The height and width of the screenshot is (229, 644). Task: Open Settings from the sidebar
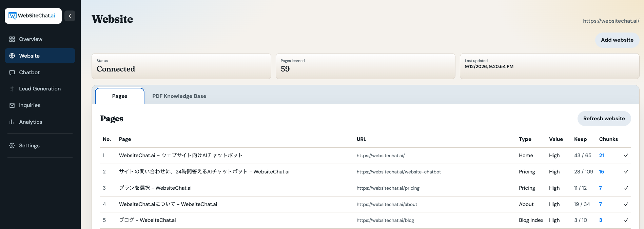(x=40, y=146)
